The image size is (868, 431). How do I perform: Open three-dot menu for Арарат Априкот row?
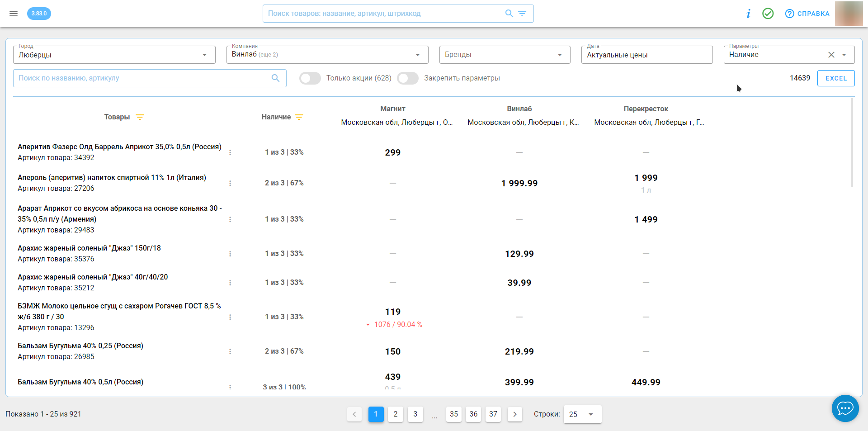coord(230,219)
